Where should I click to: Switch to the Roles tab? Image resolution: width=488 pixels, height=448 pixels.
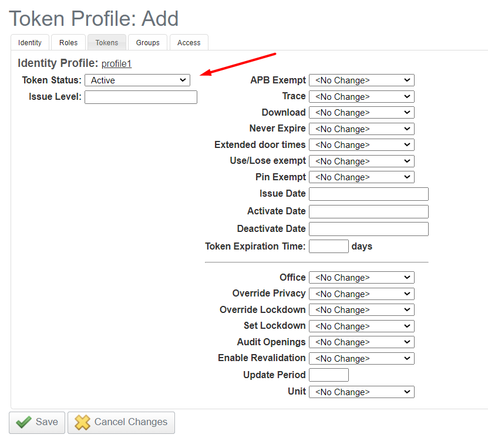[x=68, y=42]
